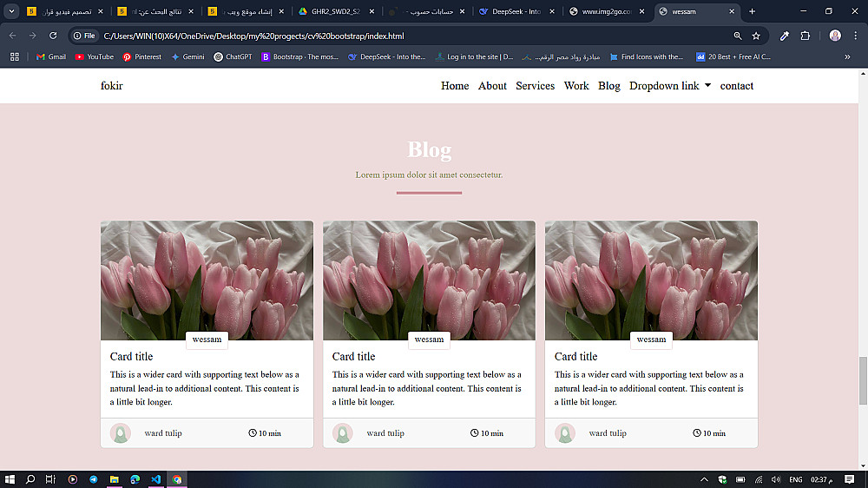Open the Chrome three-dot menu
The width and height of the screenshot is (868, 488).
[x=855, y=36]
